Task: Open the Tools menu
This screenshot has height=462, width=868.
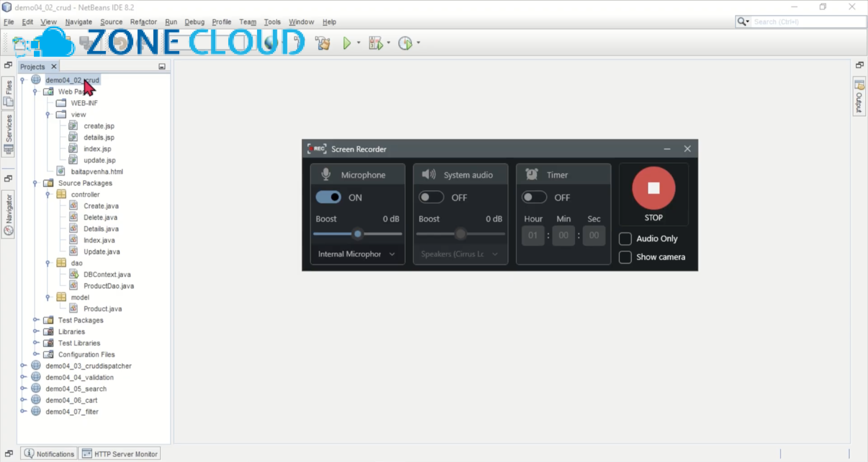Action: coord(272,22)
